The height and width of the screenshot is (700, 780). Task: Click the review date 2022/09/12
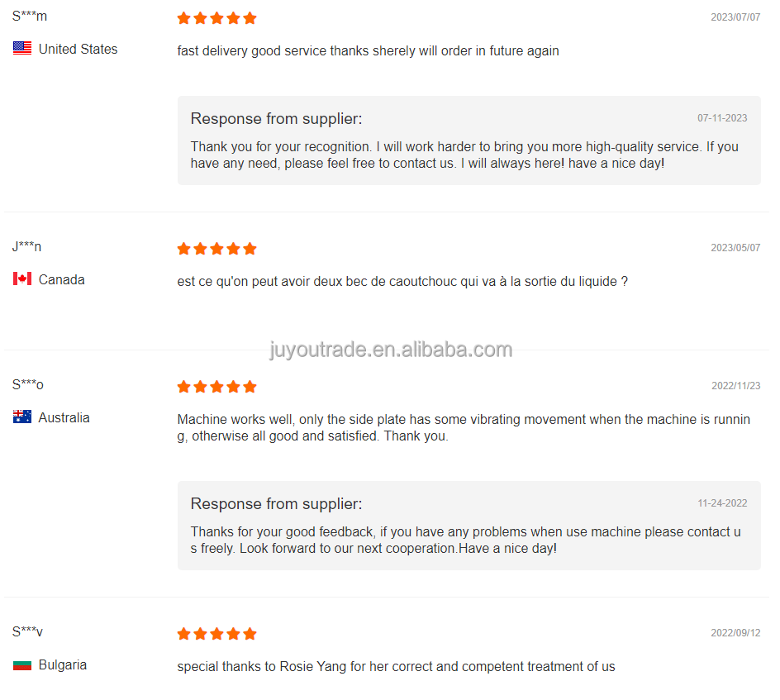point(735,633)
